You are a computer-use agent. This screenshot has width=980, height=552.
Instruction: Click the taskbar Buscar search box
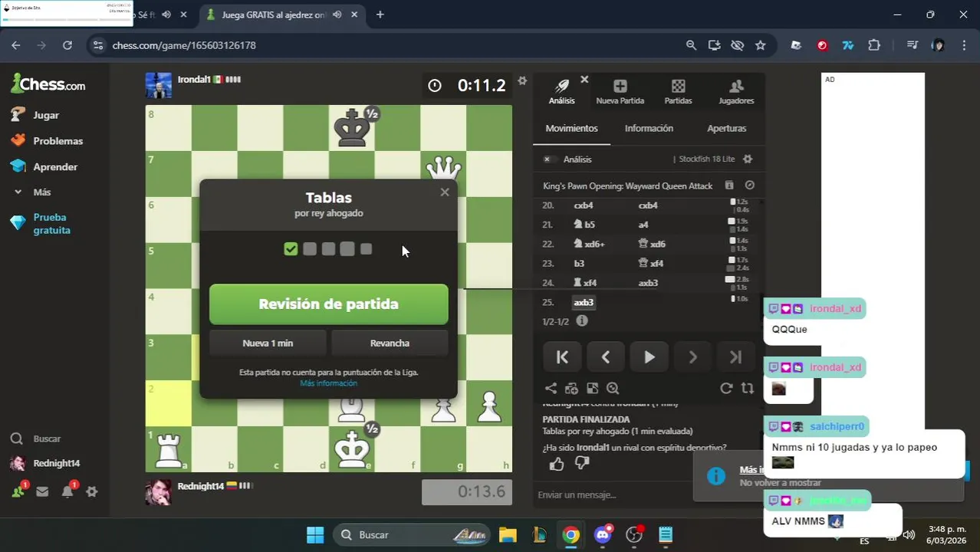point(410,534)
